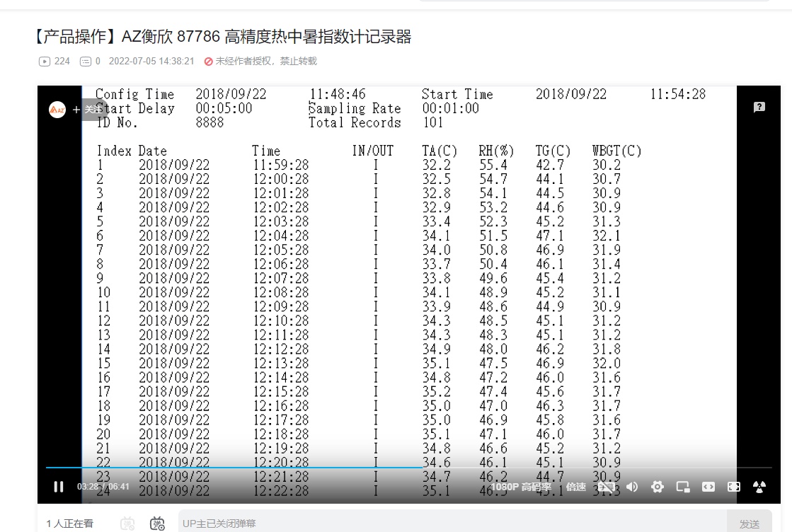Enter fullscreen mode

[x=733, y=487]
